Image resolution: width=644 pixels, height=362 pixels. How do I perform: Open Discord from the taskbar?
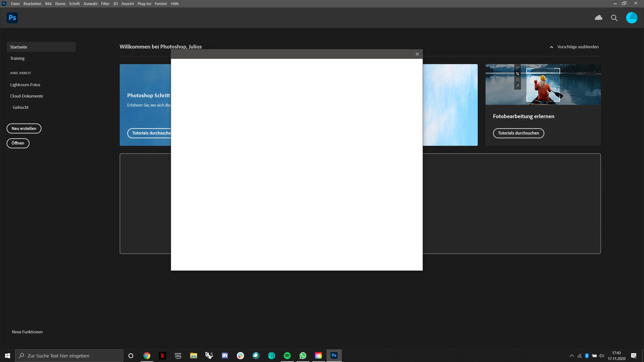(x=225, y=355)
